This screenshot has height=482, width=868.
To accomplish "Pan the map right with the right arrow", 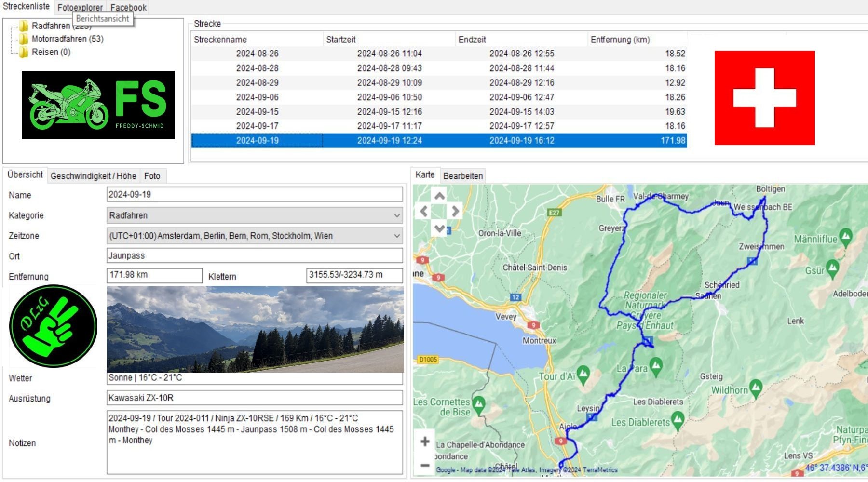I will [x=455, y=211].
